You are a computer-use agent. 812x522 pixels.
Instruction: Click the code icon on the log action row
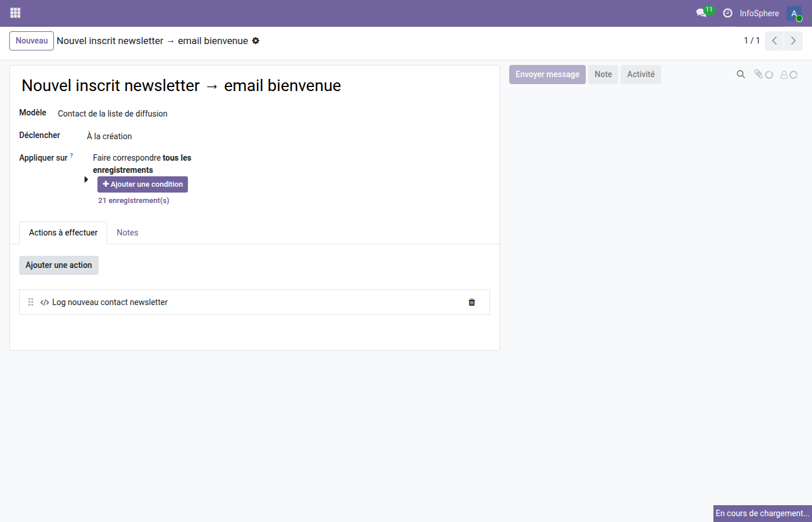(x=45, y=302)
